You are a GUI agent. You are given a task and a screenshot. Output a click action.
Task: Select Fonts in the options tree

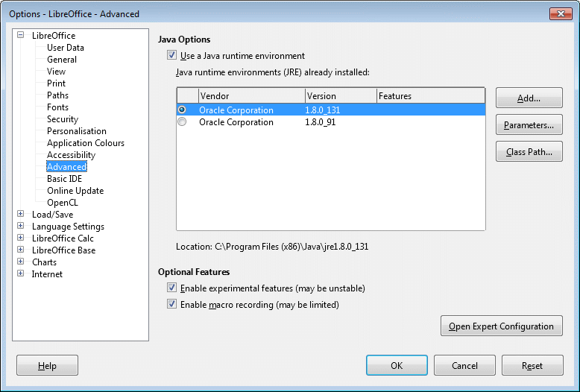[57, 107]
